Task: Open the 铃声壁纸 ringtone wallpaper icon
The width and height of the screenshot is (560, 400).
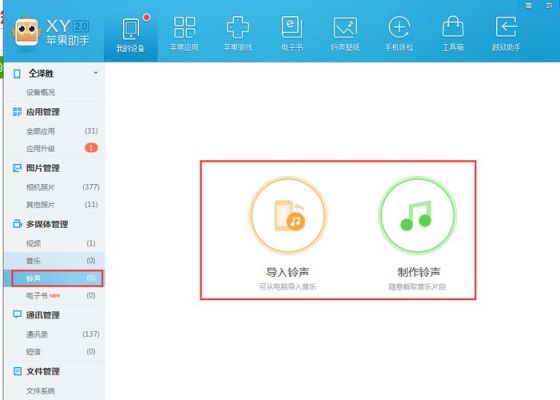Action: tap(345, 28)
